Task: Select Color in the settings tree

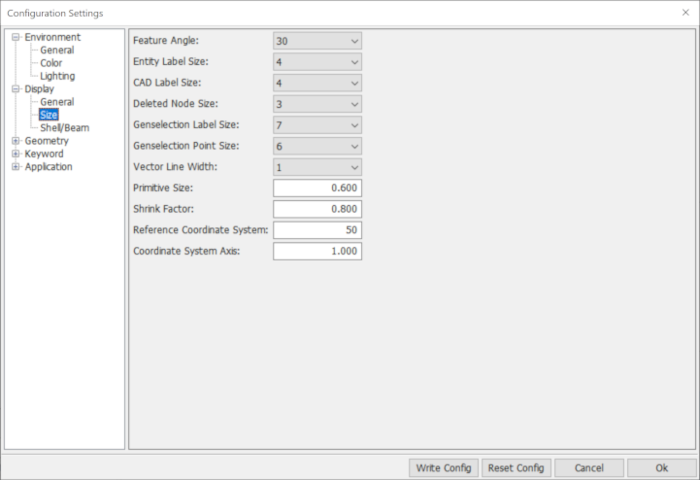Action: pyautogui.click(x=51, y=63)
